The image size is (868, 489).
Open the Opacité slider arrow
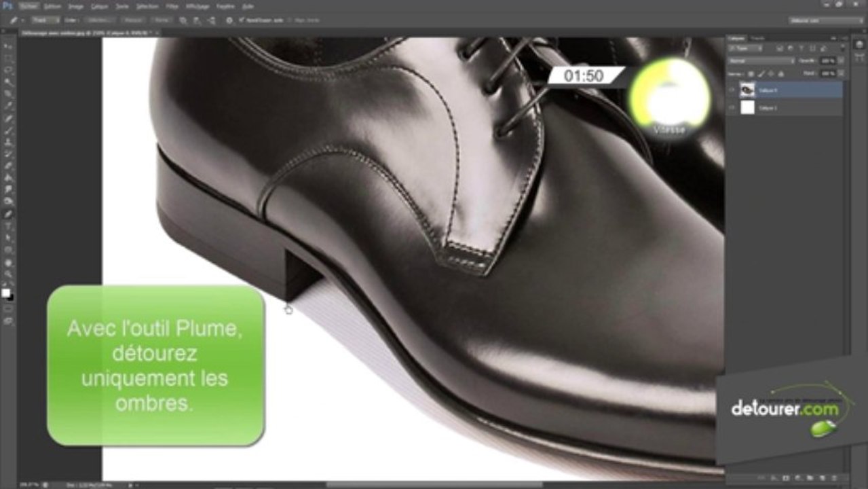coord(841,60)
